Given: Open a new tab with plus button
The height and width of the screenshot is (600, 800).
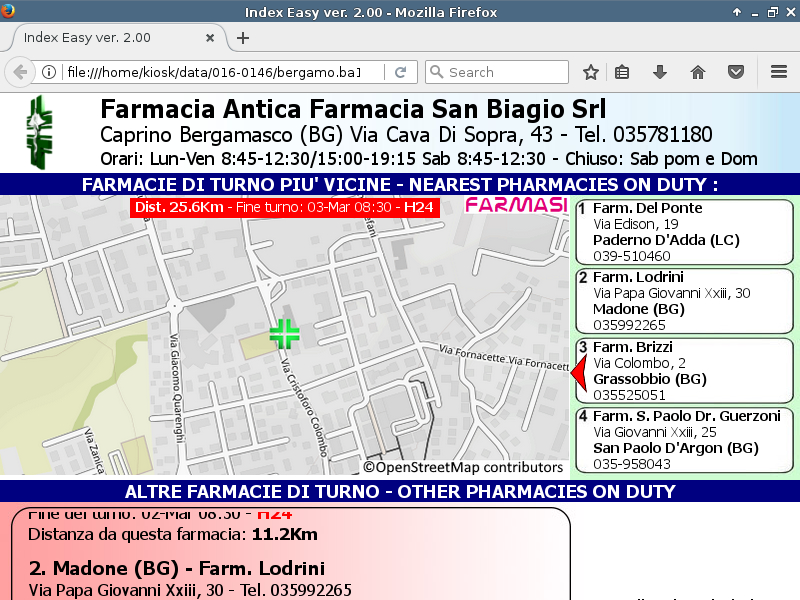Looking at the screenshot, I should pos(243,38).
